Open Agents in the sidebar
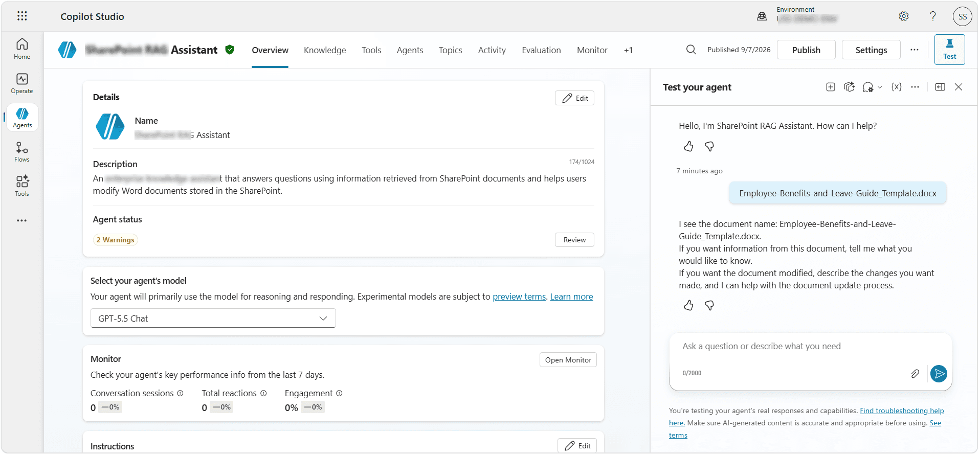 pos(22,118)
